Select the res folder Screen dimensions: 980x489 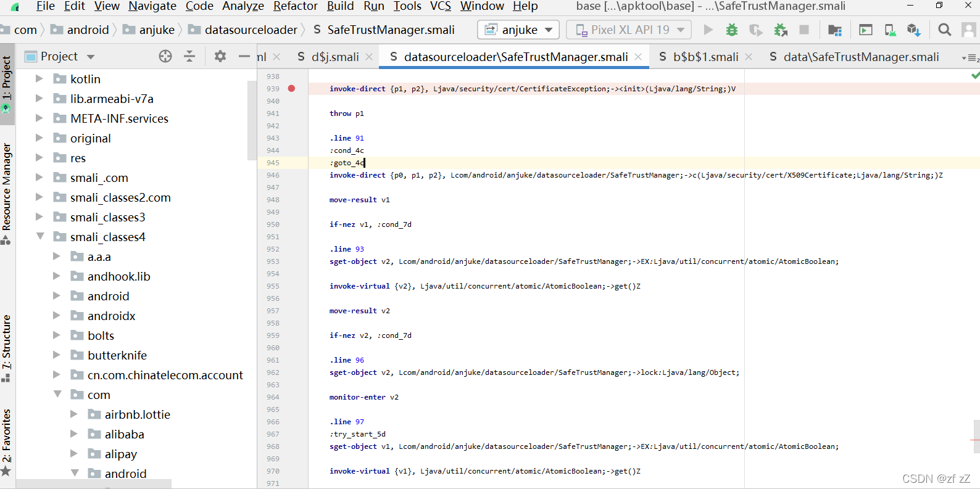pyautogui.click(x=78, y=158)
